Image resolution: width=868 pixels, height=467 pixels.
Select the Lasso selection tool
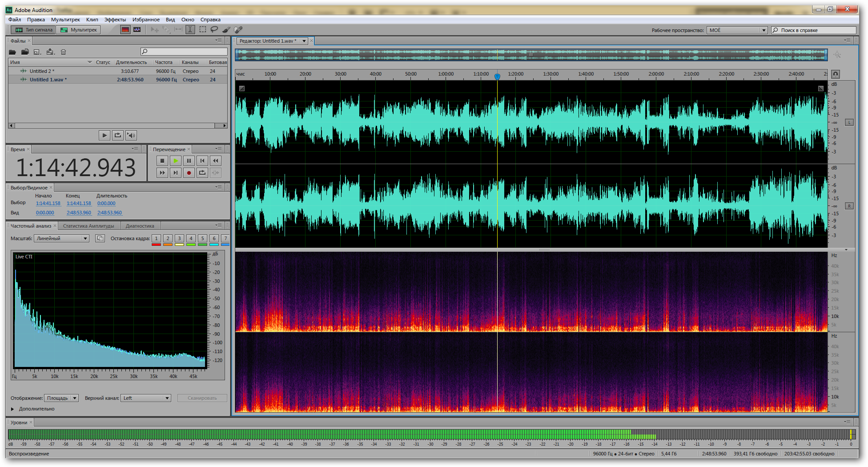click(x=214, y=30)
